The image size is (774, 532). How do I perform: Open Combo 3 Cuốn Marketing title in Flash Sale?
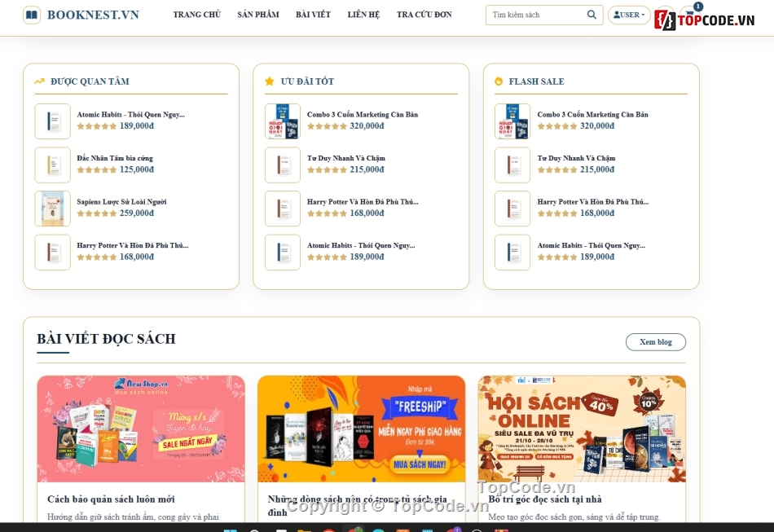click(593, 115)
